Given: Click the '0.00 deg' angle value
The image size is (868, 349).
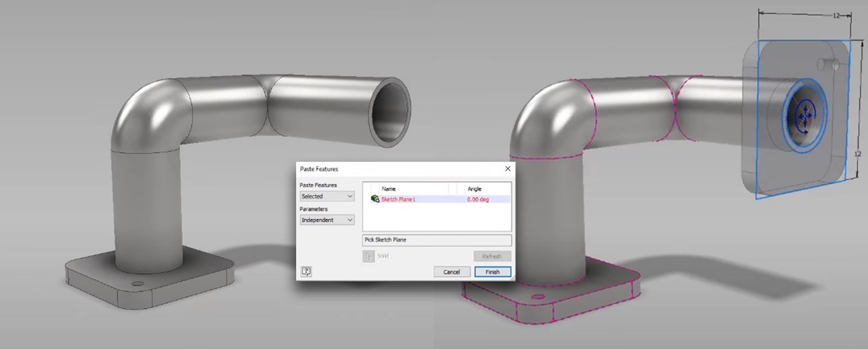Looking at the screenshot, I should click(x=478, y=199).
